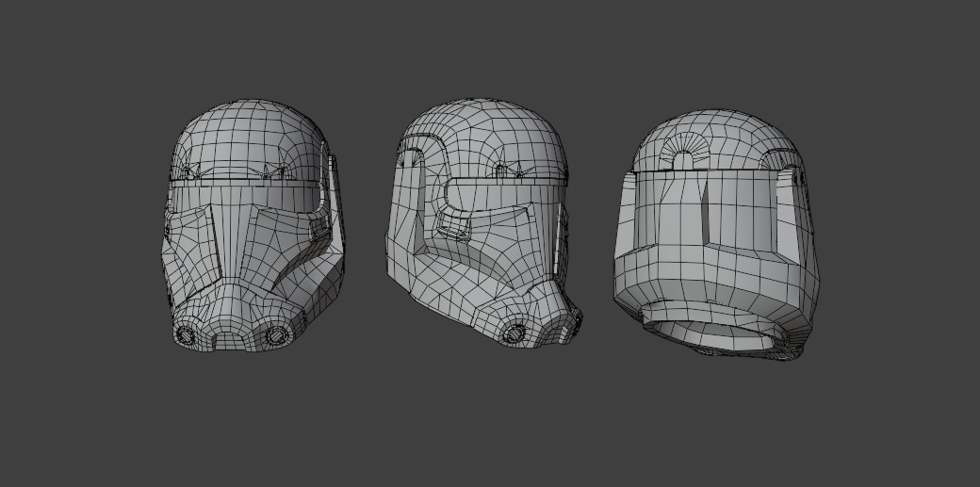This screenshot has height=487, width=980.
Task: Select the rear-view helmet model
Action: point(716,235)
